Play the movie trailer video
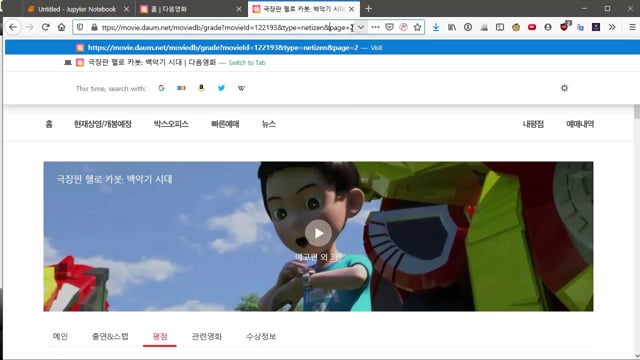 click(x=318, y=233)
